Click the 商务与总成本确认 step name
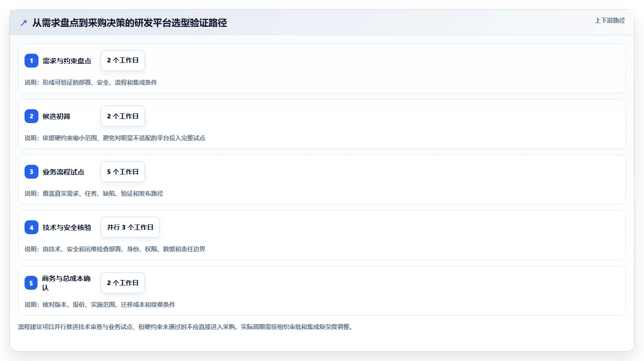Viewport: 644px width, 361px height. (x=67, y=283)
